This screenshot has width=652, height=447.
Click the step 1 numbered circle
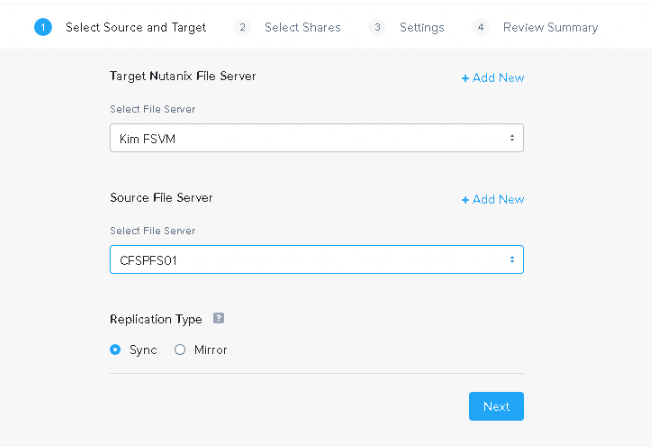coord(43,27)
